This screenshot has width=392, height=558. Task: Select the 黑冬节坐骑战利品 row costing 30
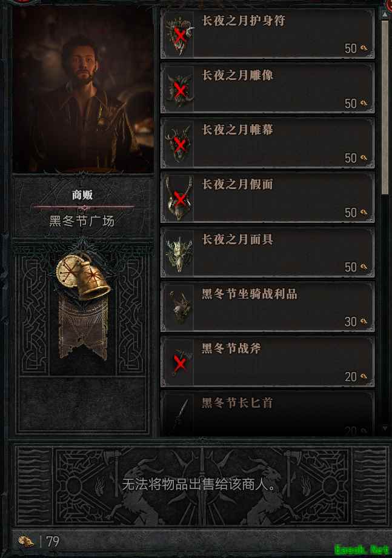pyautogui.click(x=268, y=307)
